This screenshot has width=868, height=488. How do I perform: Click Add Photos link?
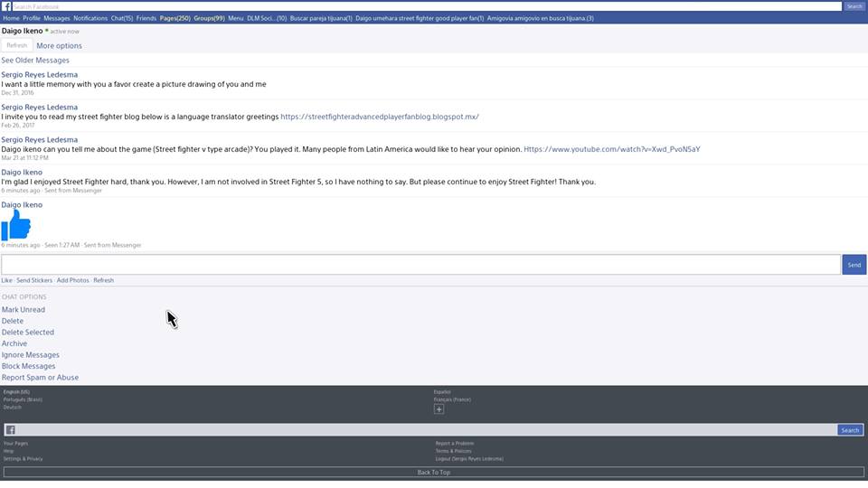pos(72,280)
